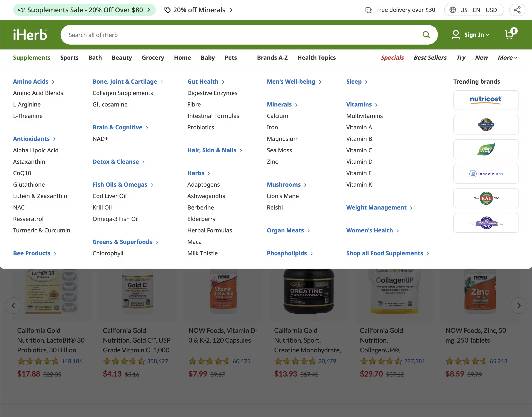
Task: Select the Nutricost trending brand logo
Action: tap(486, 100)
